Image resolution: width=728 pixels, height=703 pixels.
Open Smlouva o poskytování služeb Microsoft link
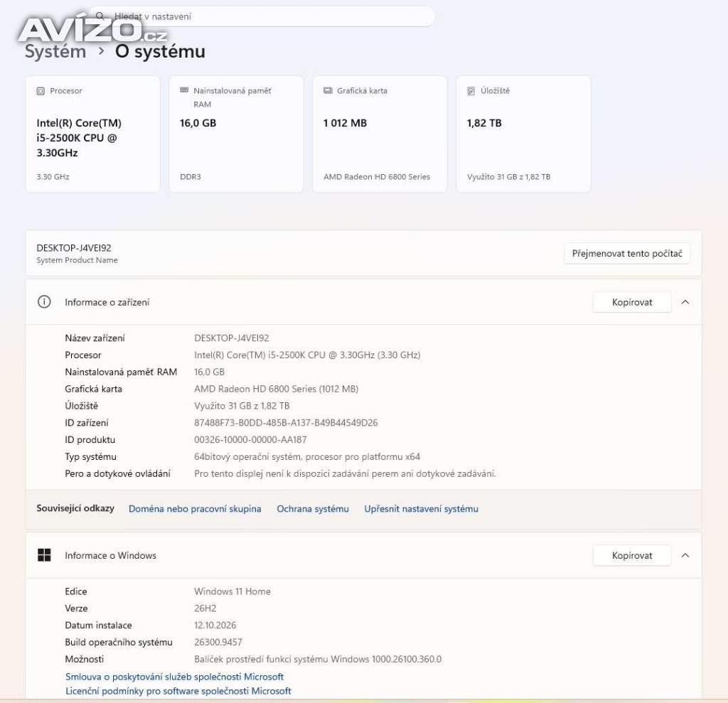[x=175, y=677]
